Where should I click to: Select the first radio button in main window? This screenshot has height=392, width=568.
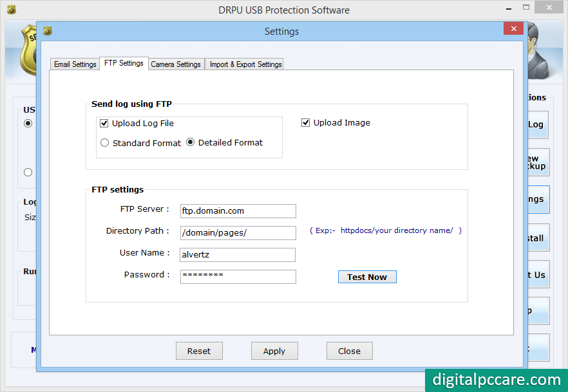coord(28,124)
